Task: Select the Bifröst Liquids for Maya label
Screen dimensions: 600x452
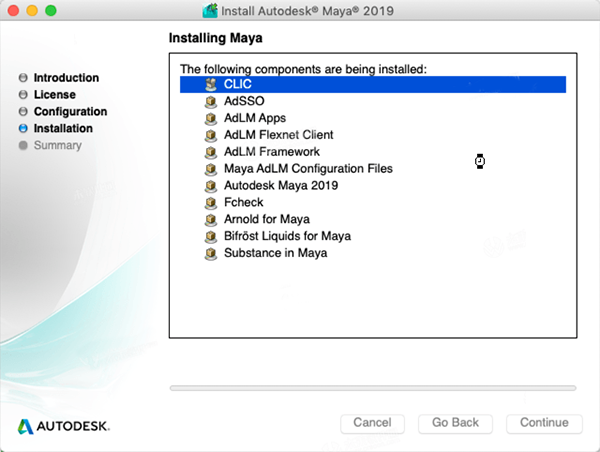Action: coord(287,236)
